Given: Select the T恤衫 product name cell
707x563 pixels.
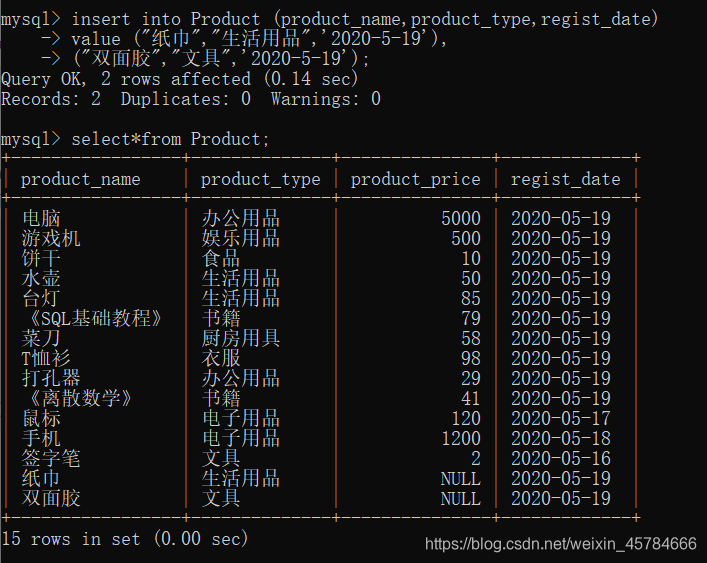Looking at the screenshot, I should pyautogui.click(x=46, y=358).
